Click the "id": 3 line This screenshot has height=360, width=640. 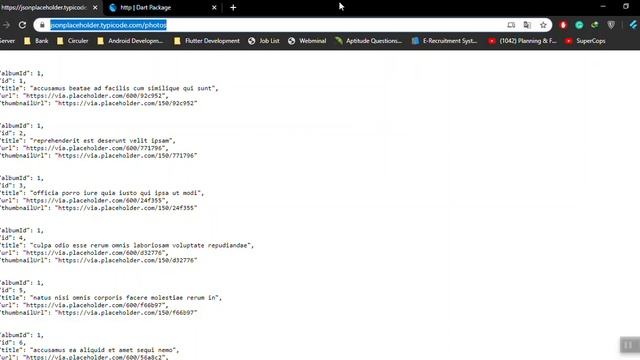(x=13, y=185)
